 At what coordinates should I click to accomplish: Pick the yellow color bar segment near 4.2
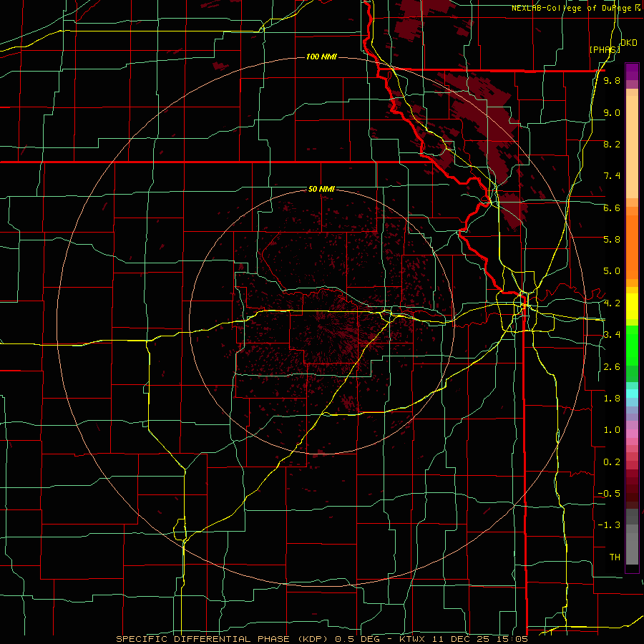(x=632, y=306)
